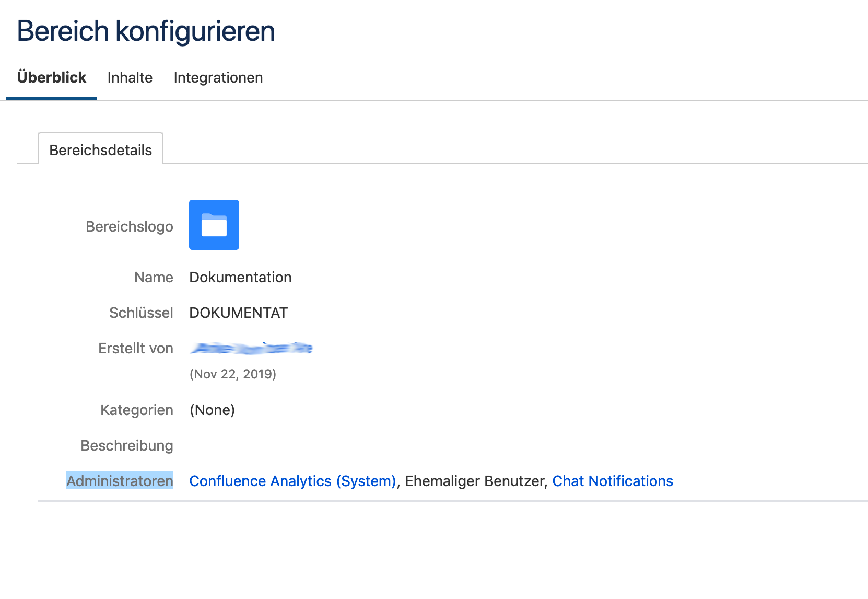Image resolution: width=868 pixels, height=599 pixels.
Task: Click the Bereichslogo label
Action: pos(130,226)
